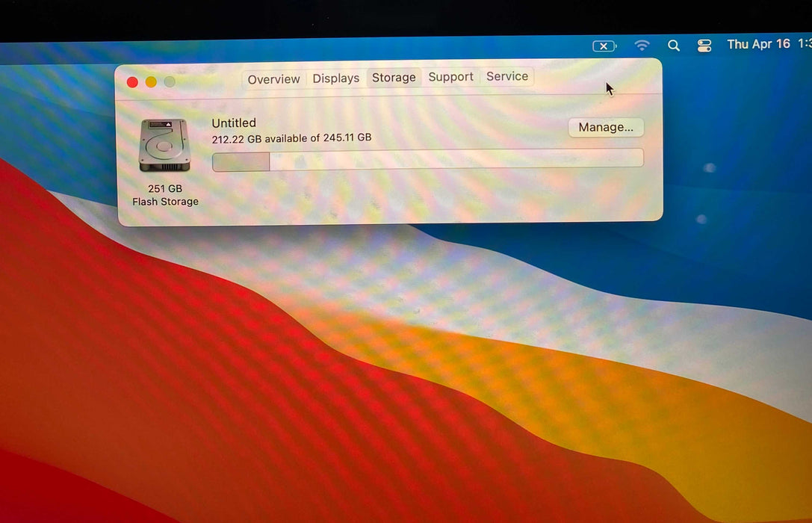The height and width of the screenshot is (523, 812).
Task: Select the Storage tab
Action: point(394,78)
